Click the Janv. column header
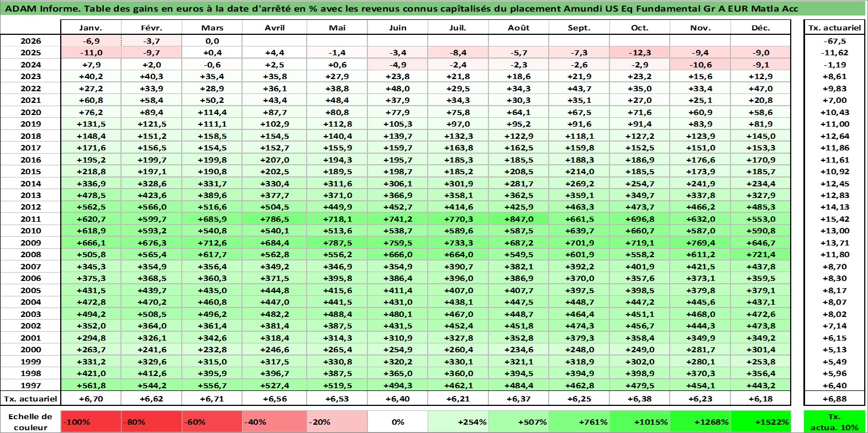Viewport: 868px width, 433px height. click(91, 28)
